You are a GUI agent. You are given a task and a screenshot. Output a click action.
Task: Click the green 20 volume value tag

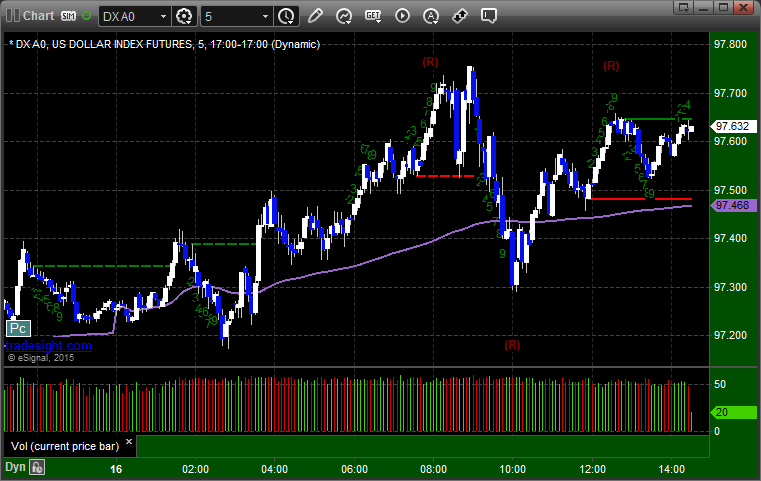tap(733, 413)
